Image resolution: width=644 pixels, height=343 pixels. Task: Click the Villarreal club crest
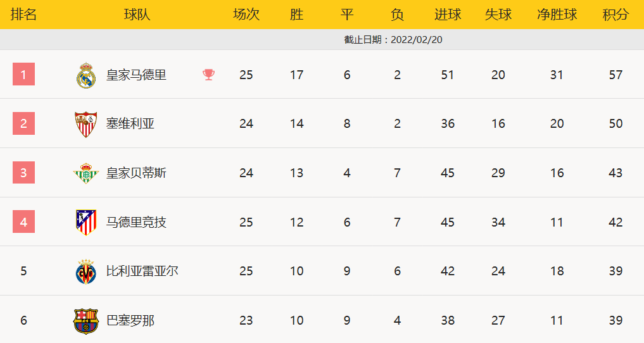[85, 271]
